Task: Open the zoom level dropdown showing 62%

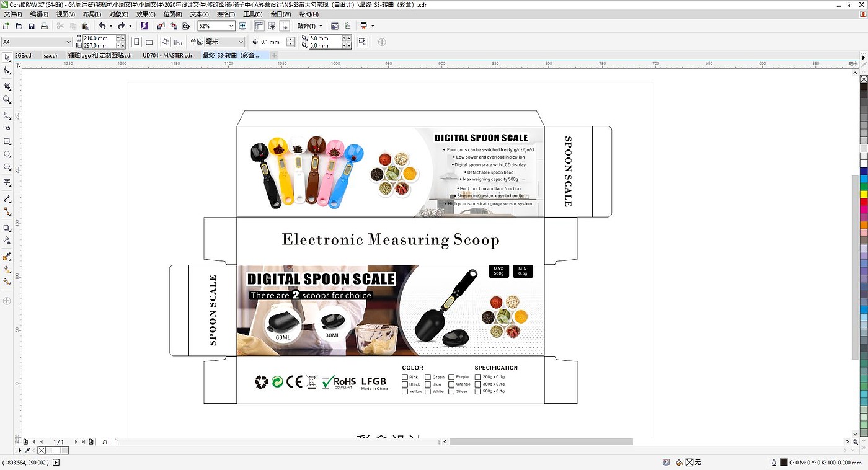Action: click(231, 26)
